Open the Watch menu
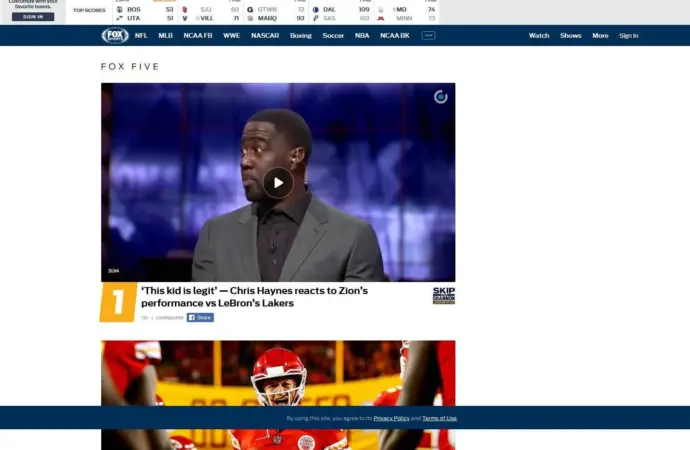Image resolution: width=690 pixels, height=450 pixels. tap(539, 36)
